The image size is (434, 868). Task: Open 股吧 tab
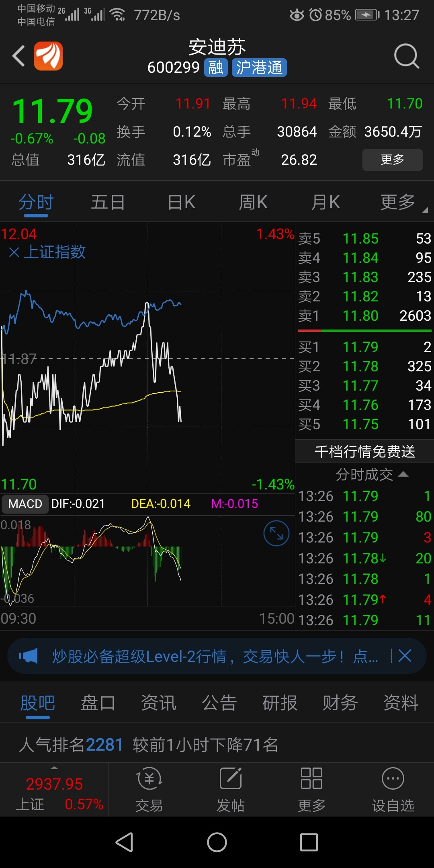[x=38, y=703]
